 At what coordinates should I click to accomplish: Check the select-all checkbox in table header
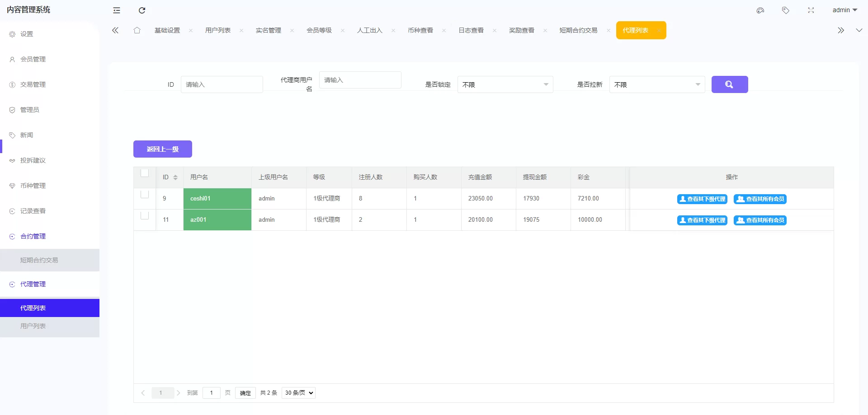point(145,173)
